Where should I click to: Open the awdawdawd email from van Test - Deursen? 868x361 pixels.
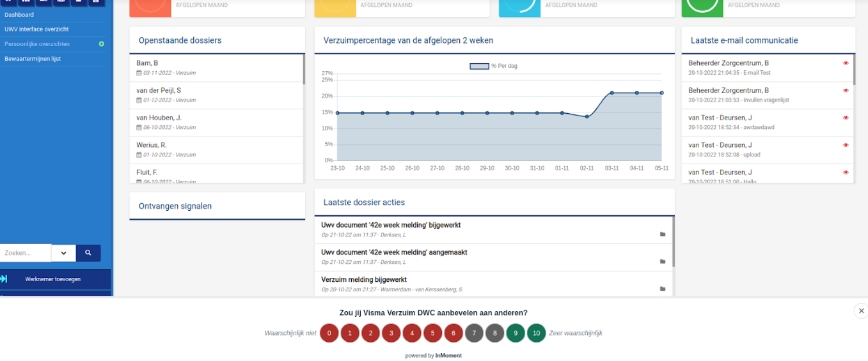tap(768, 123)
